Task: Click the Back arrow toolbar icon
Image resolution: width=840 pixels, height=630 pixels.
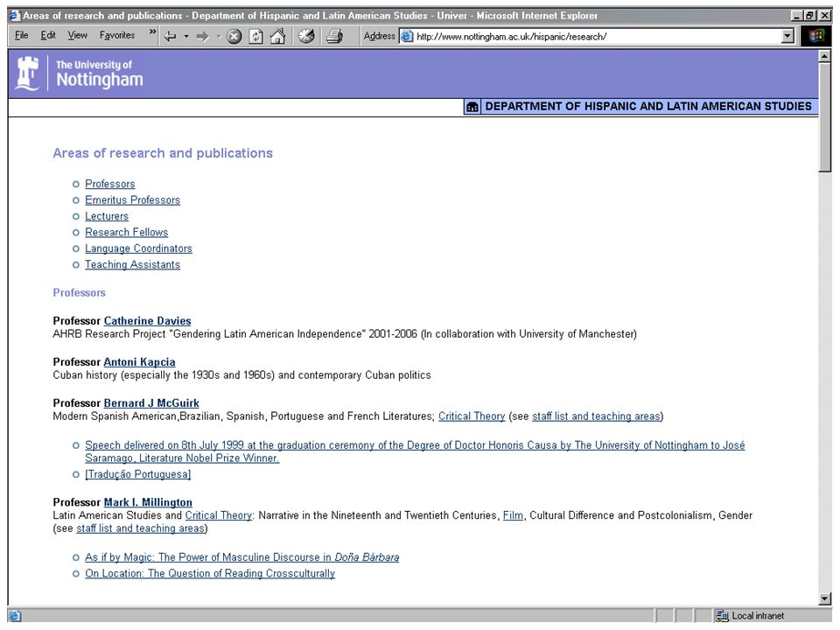Action: (x=170, y=37)
